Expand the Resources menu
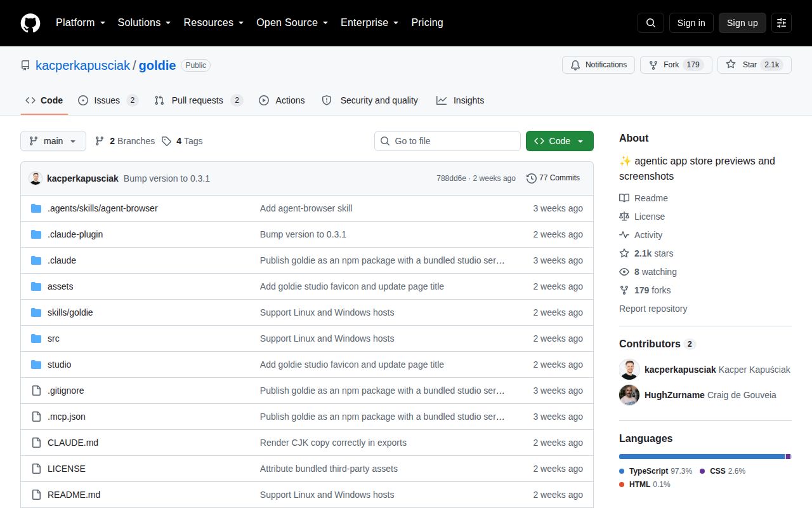 click(213, 23)
